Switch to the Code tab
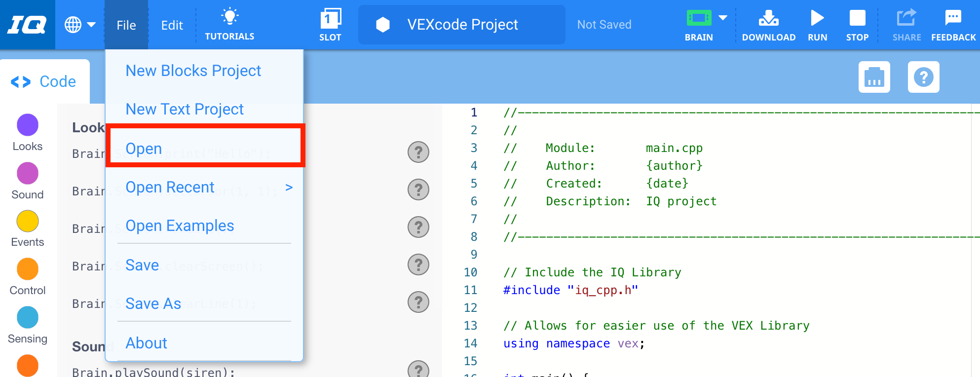This screenshot has height=377, width=980. [x=44, y=81]
